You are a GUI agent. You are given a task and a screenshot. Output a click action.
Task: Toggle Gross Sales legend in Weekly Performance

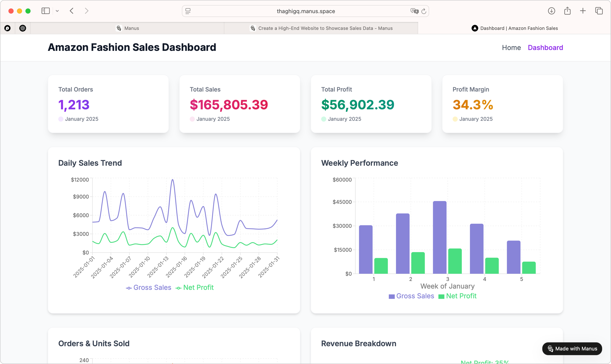(412, 296)
